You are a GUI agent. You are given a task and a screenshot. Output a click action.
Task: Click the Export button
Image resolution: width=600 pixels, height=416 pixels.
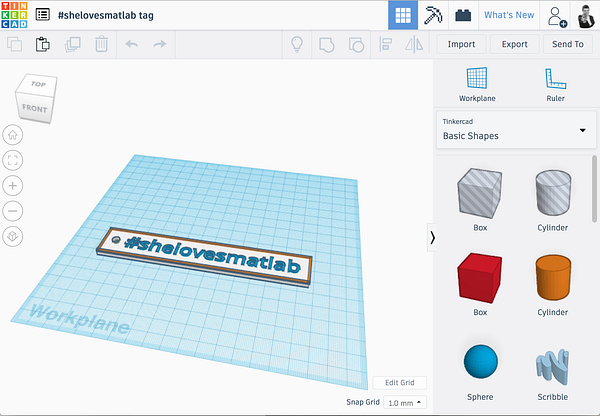[x=515, y=44]
